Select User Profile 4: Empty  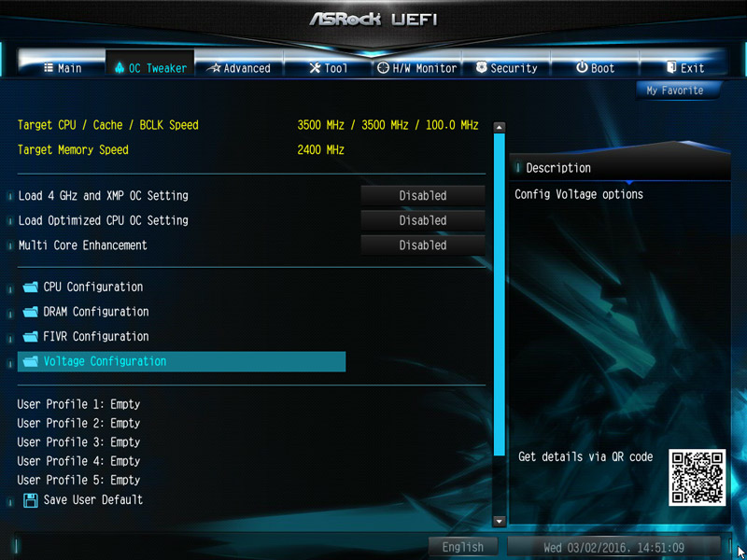pyautogui.click(x=78, y=461)
